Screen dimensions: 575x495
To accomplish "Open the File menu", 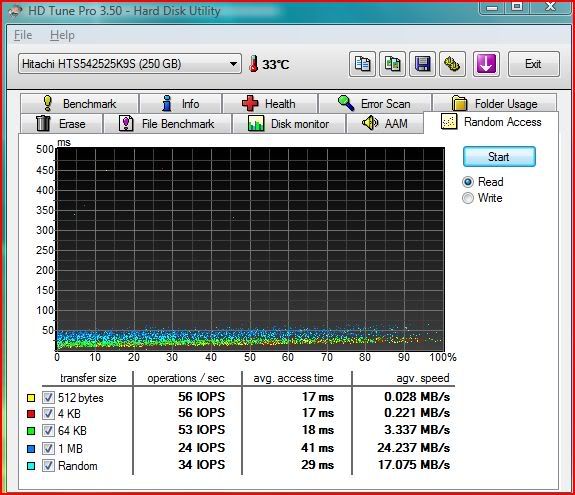I will coord(23,35).
